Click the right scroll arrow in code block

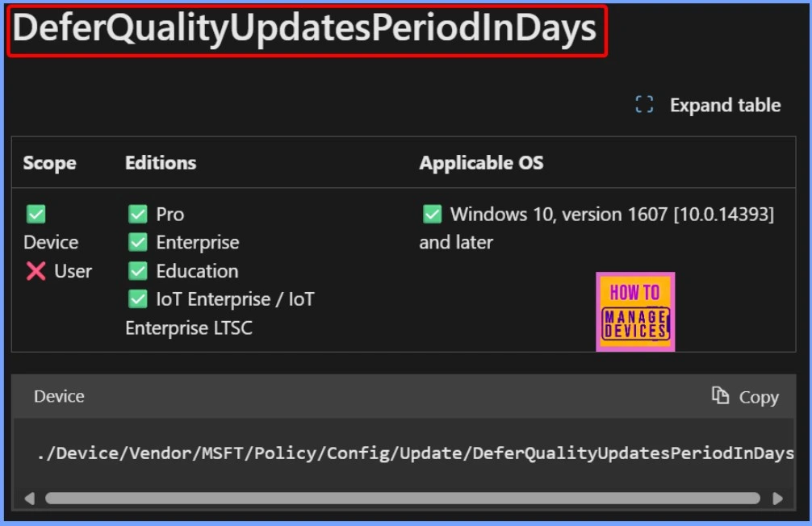click(778, 499)
